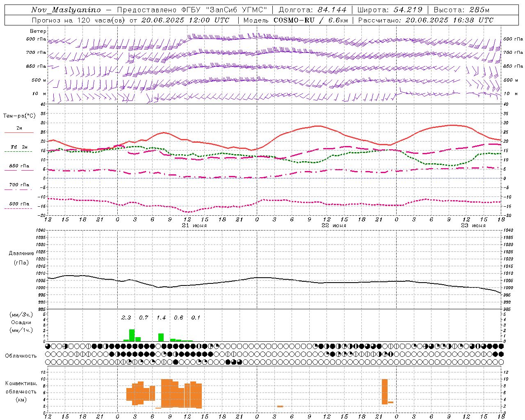Click the '0.1' precipitation value
This screenshot has height=420, width=525.
[x=196, y=317]
